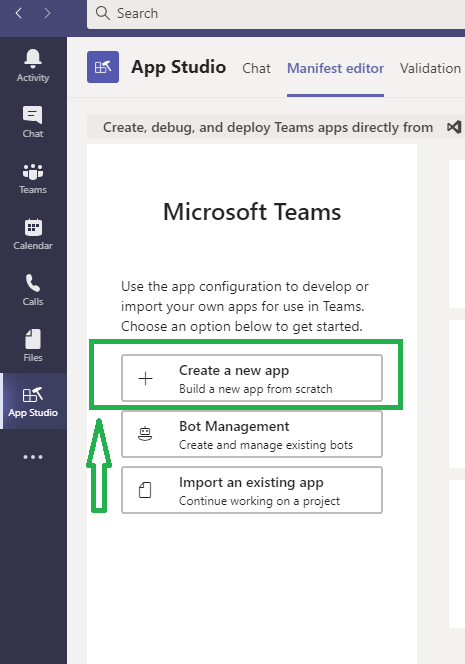Click the 'Microsoft Teams' heading

(252, 212)
